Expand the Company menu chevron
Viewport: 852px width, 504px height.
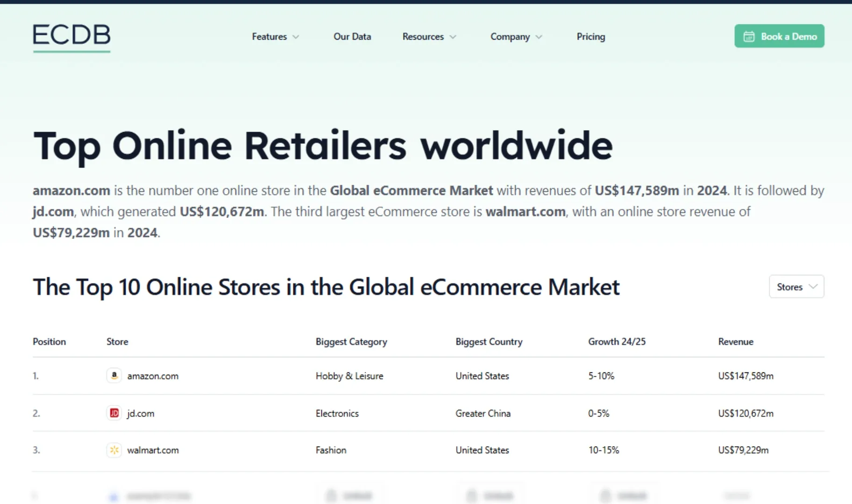click(x=539, y=37)
